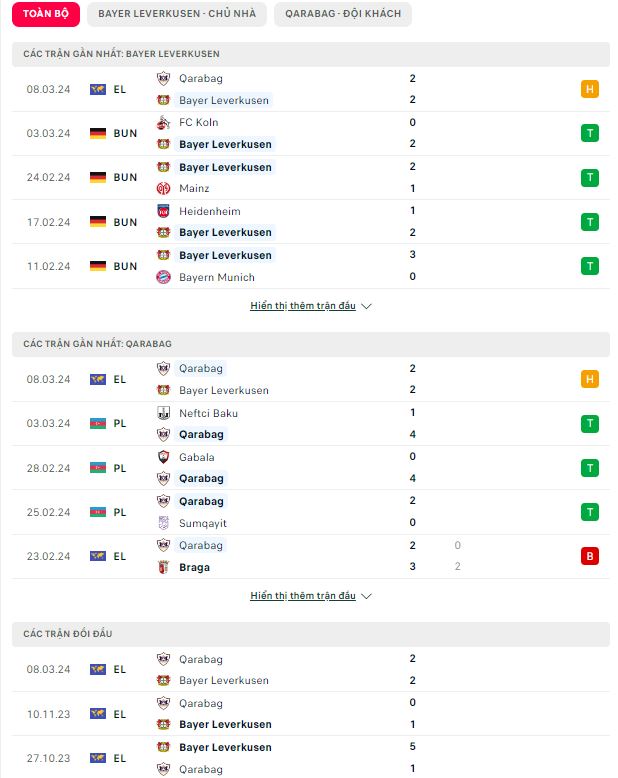
Task: Click the Neftci Baku club crest
Action: (163, 413)
